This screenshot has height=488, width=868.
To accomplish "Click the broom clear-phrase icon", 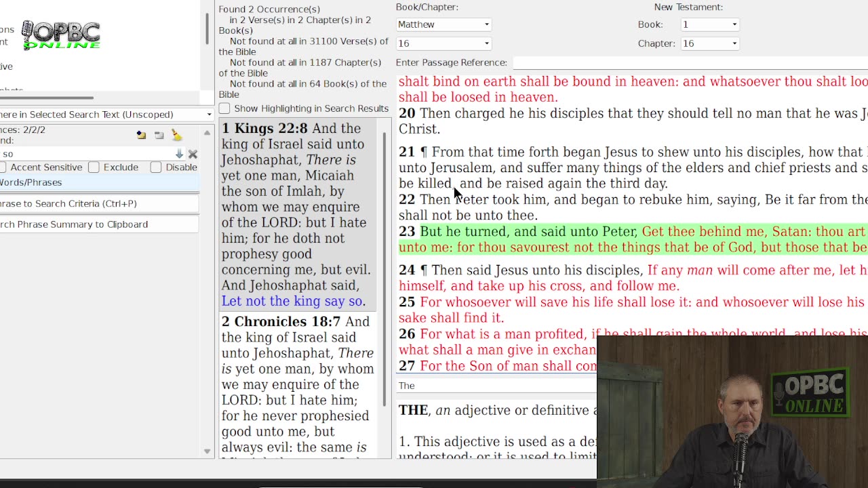I will [176, 135].
